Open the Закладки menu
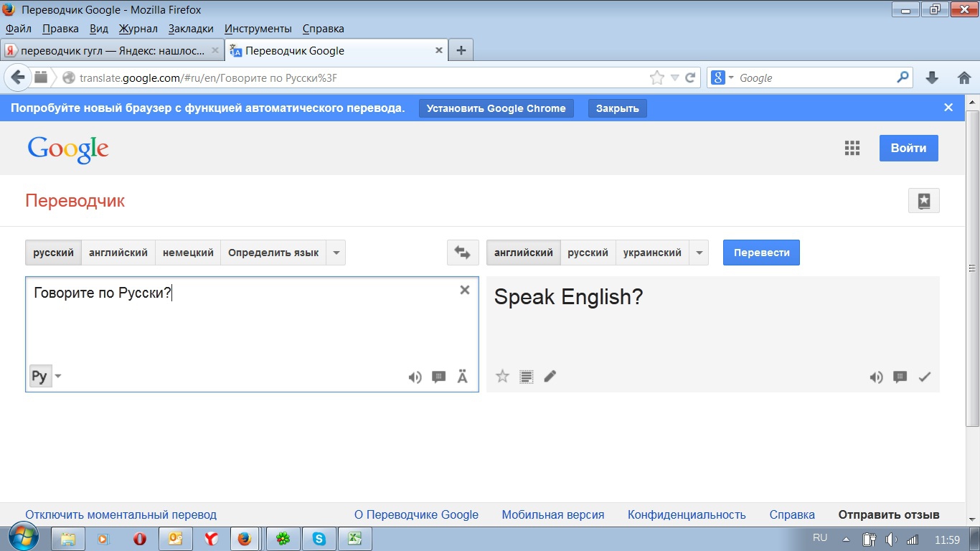The height and width of the screenshot is (551, 980). pos(191,29)
